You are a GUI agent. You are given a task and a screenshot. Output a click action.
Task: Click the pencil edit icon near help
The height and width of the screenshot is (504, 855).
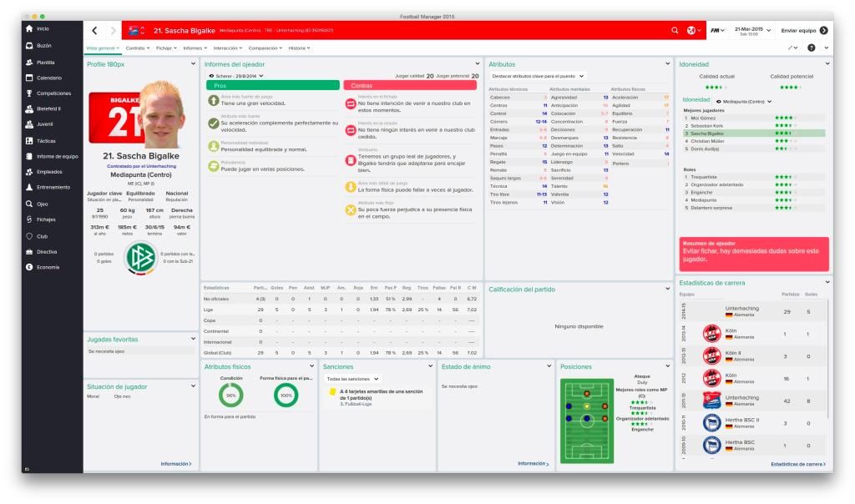point(791,48)
